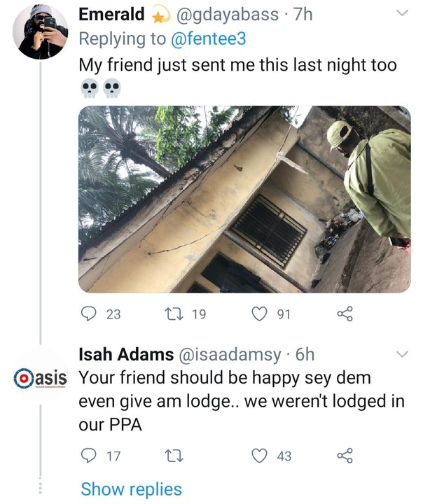Open Emerald's tweet options chevron
423x504 pixels.
coord(403,14)
